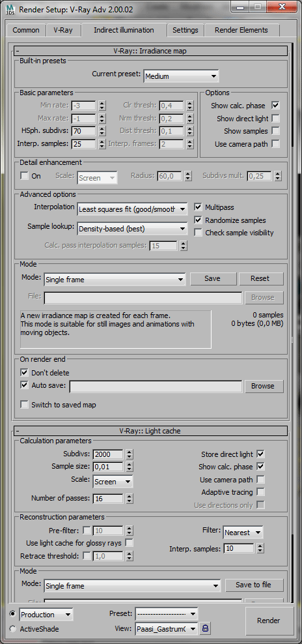Screen dimensions: 302x644
Task: Enable Use light cache for glossy rays
Action: point(130,542)
